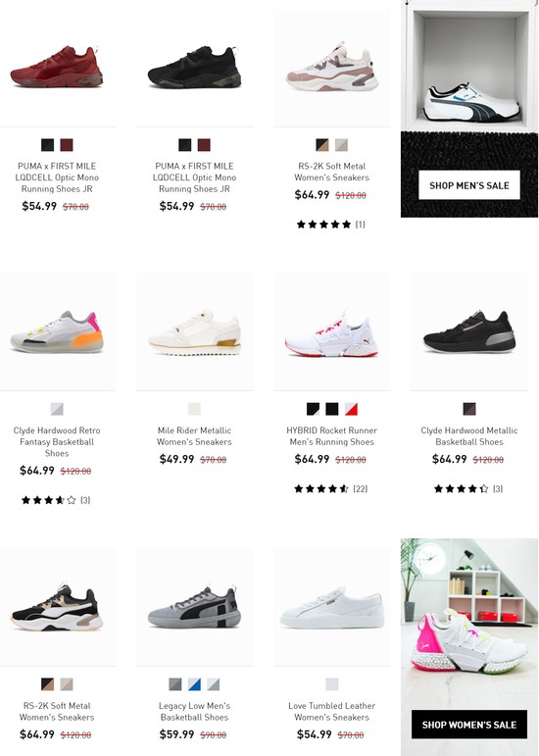This screenshot has width=539, height=756.
Task: Pick the cream swatch under Mile Rider Metallic
Action: 194,409
